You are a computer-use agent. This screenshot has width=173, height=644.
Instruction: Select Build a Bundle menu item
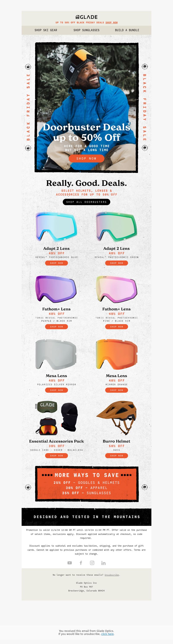tap(127, 30)
